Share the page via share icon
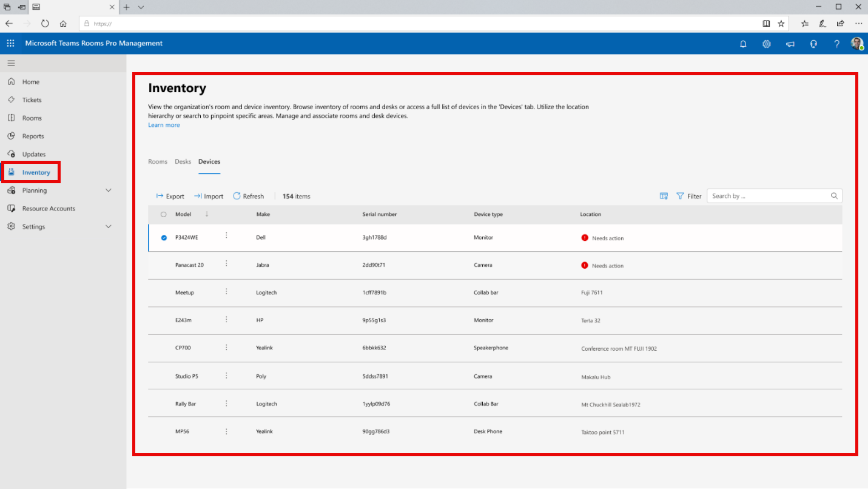Viewport: 868px width, 489px height. (x=840, y=24)
